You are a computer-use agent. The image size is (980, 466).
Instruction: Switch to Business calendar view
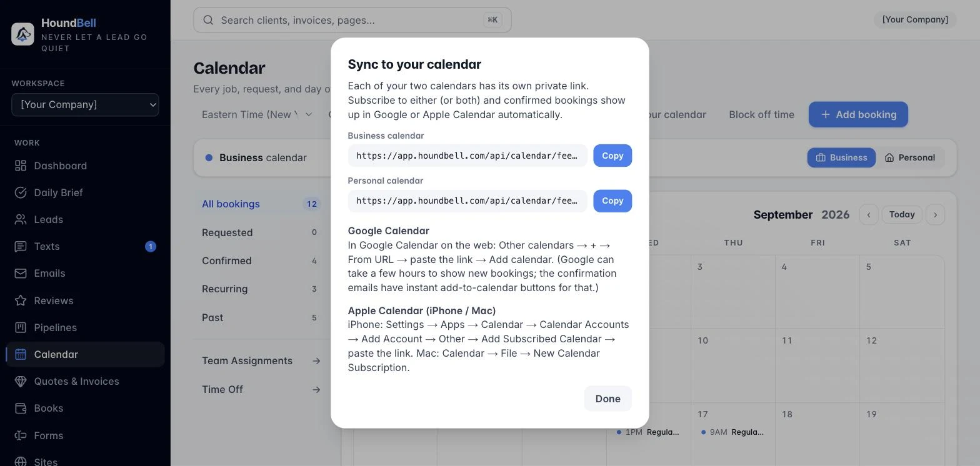point(841,157)
